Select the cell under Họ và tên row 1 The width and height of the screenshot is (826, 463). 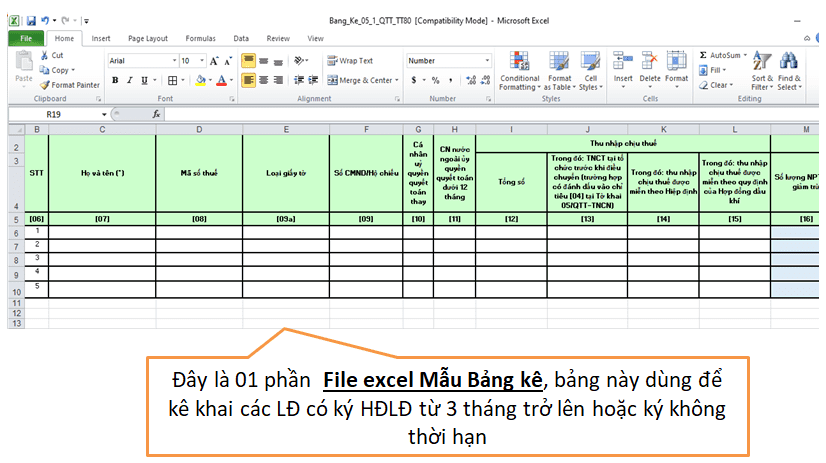(x=101, y=232)
